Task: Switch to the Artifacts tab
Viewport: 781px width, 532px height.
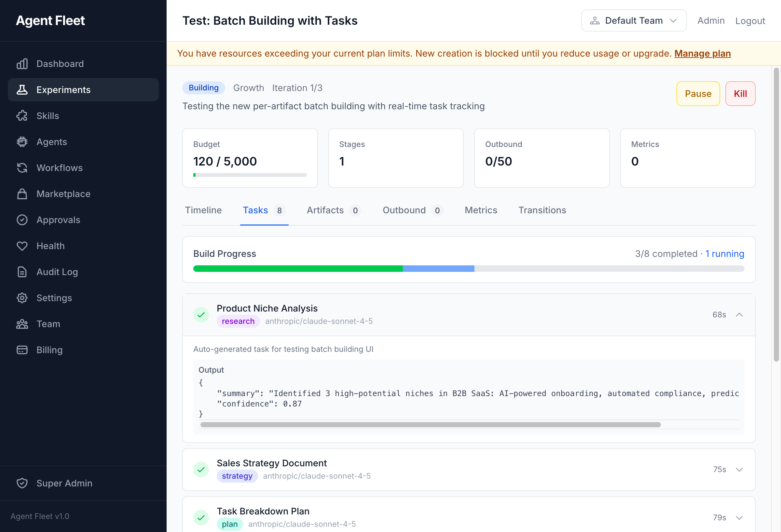Action: (325, 210)
